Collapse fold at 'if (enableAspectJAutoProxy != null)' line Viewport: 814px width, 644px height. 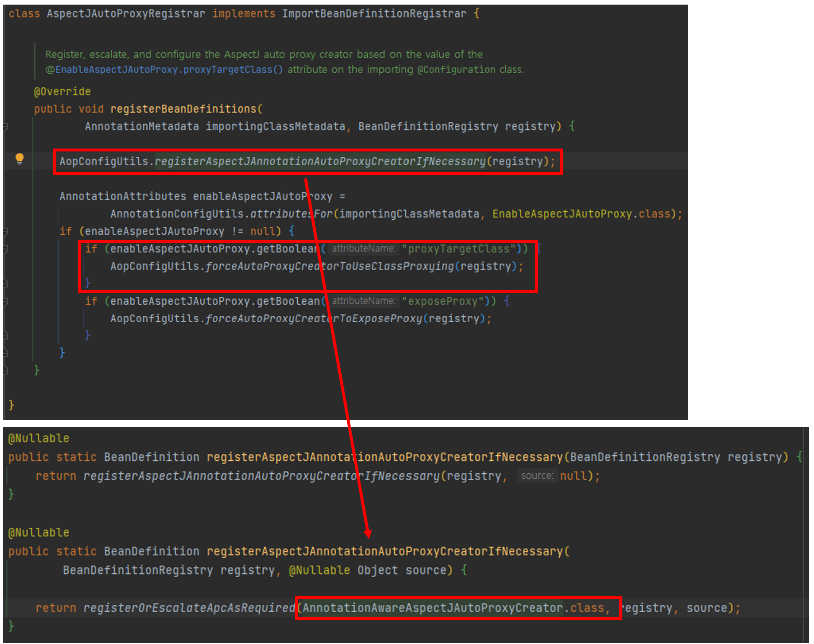pos(5,231)
